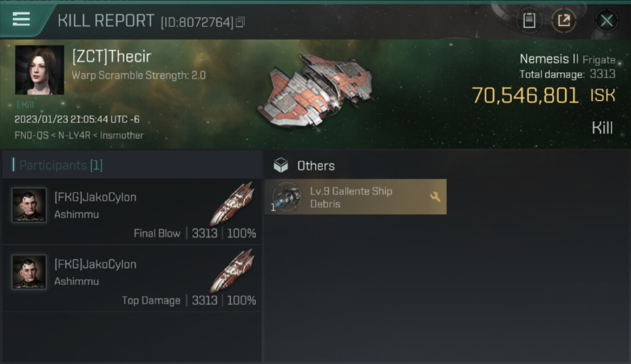The width and height of the screenshot is (631, 364).
Task: Select the Others section header
Action: pyautogui.click(x=316, y=165)
